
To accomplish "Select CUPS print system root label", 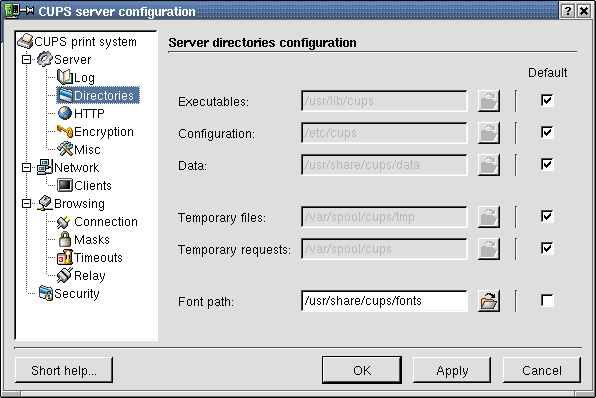I will tap(85, 41).
